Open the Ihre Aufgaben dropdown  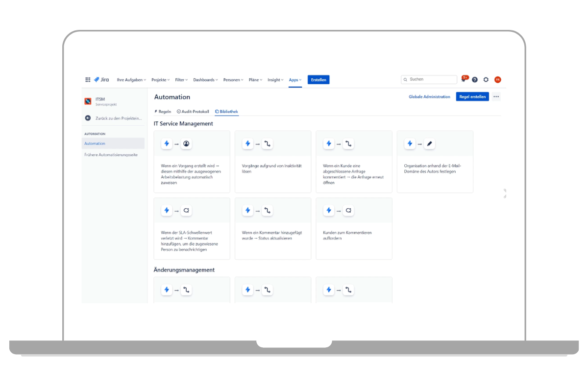(131, 80)
